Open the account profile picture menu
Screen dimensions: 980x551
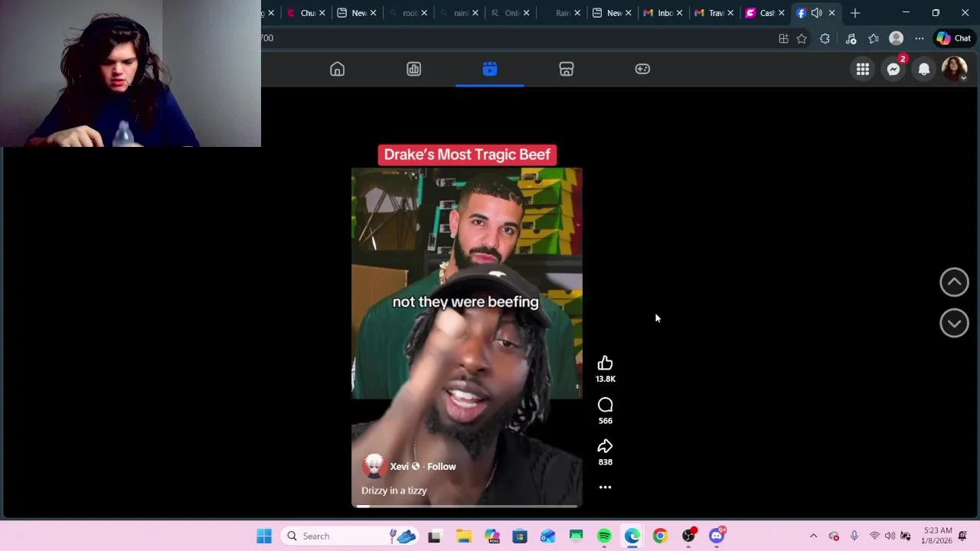(954, 70)
